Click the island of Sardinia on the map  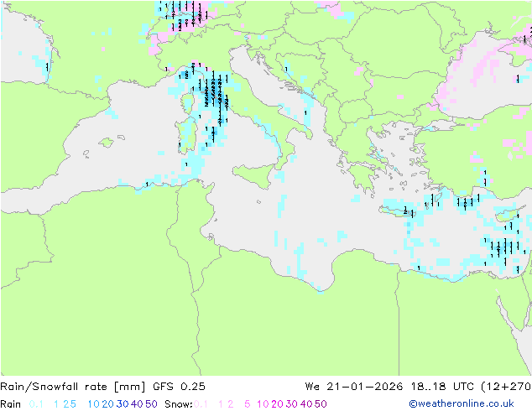coord(186,136)
